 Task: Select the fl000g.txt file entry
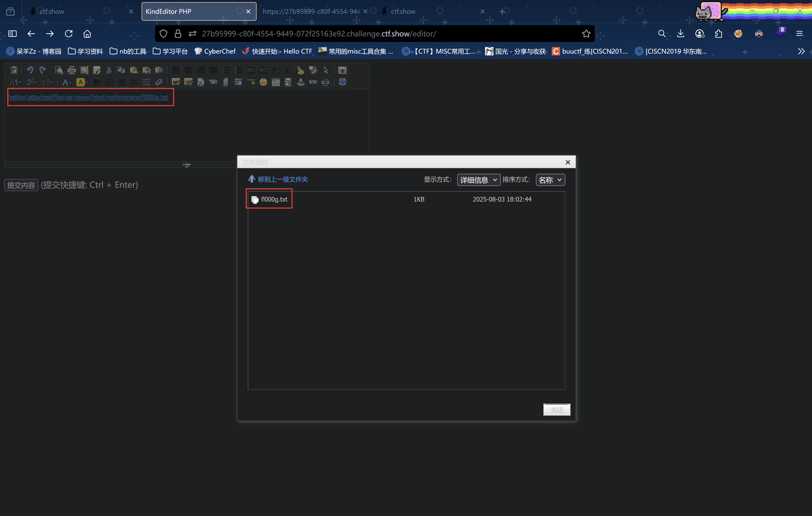[274, 199]
